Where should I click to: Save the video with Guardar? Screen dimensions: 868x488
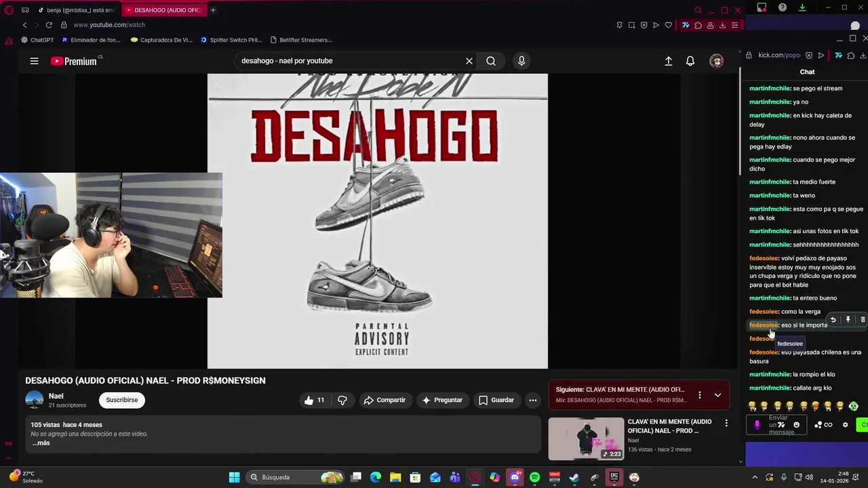tap(496, 400)
